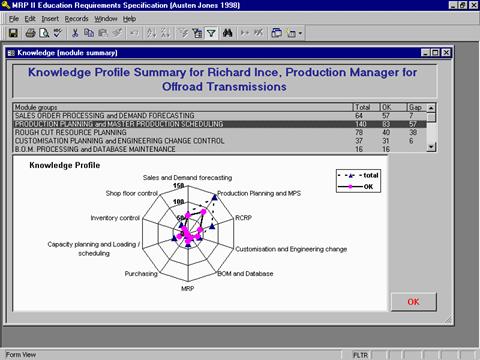
Task: Click the Print toolbar icon
Action: click(x=30, y=33)
